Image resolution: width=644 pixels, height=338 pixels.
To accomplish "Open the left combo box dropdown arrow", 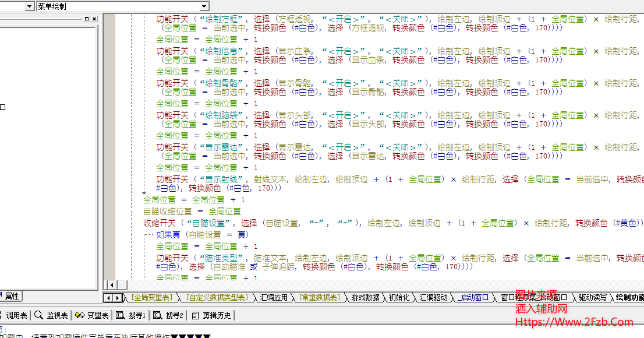I will point(29,6).
